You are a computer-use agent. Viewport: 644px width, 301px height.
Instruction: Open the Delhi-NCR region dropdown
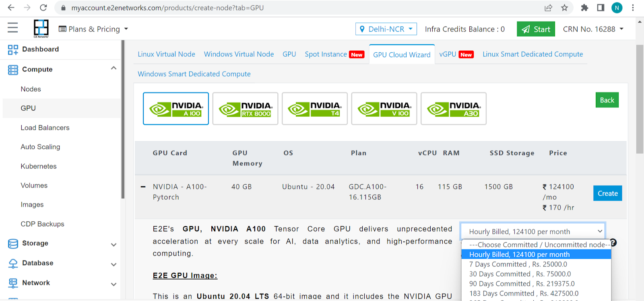click(386, 29)
